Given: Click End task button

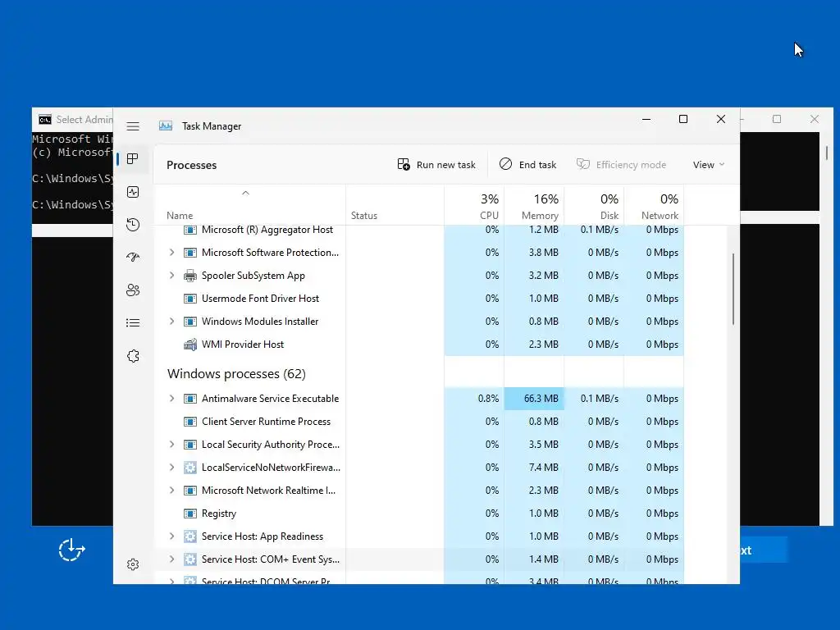Looking at the screenshot, I should point(527,164).
